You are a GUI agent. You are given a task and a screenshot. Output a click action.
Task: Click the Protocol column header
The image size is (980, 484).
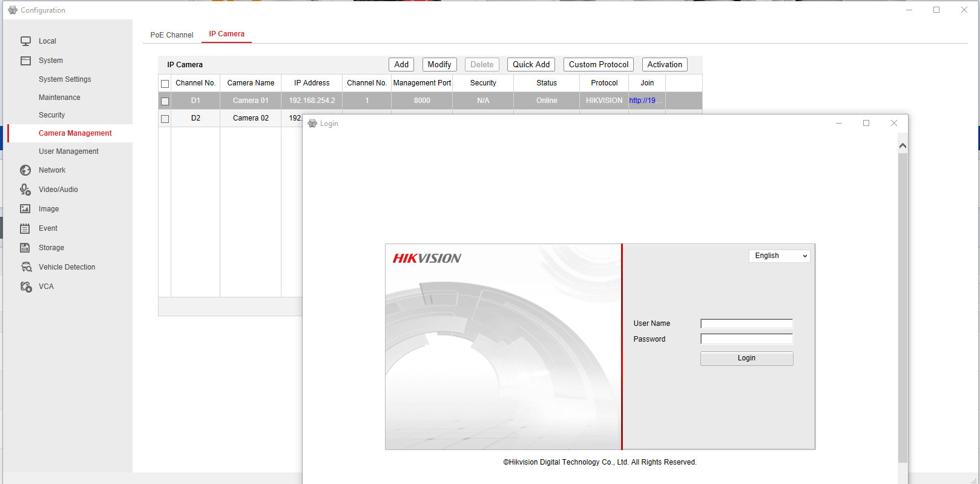tap(604, 83)
